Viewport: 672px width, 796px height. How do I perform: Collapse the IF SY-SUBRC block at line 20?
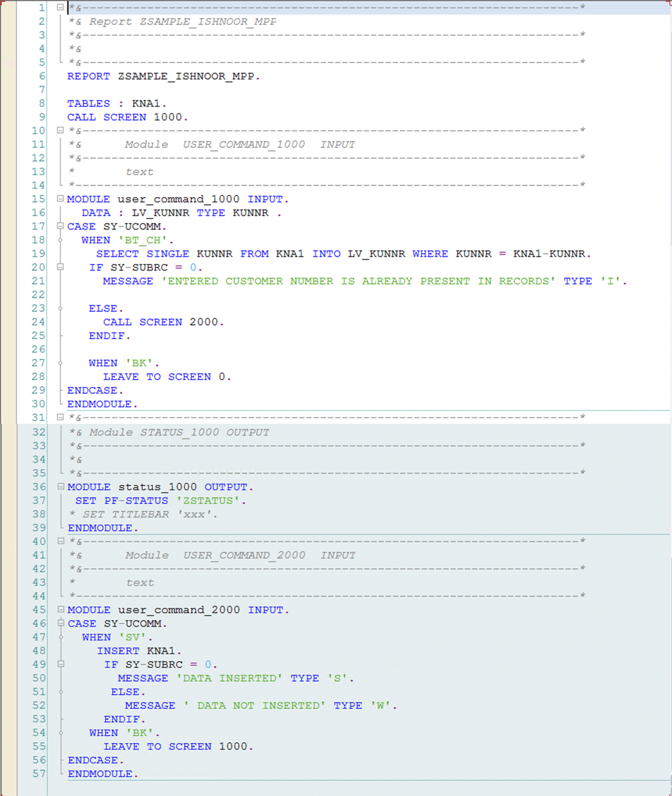[60, 267]
